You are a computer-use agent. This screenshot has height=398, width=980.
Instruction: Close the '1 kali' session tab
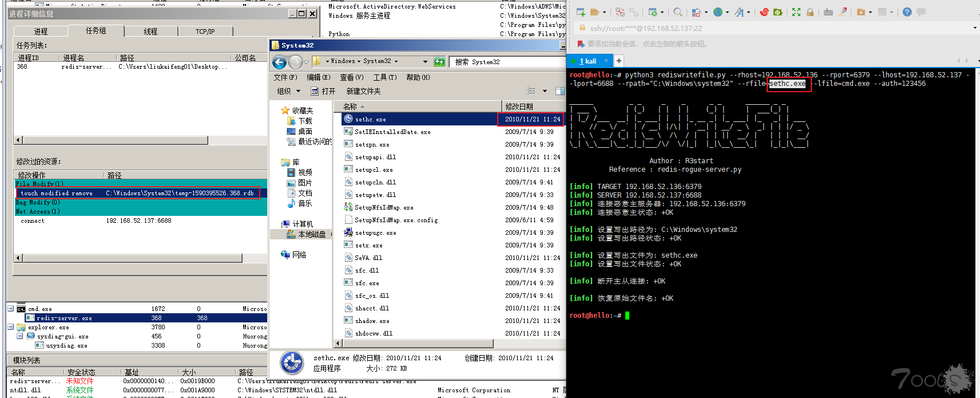pos(606,60)
